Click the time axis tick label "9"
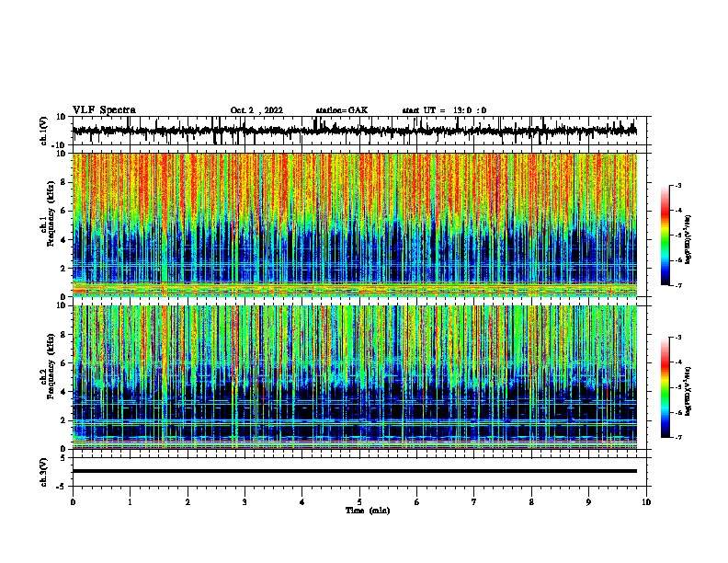The width and height of the screenshot is (728, 563). tap(588, 502)
